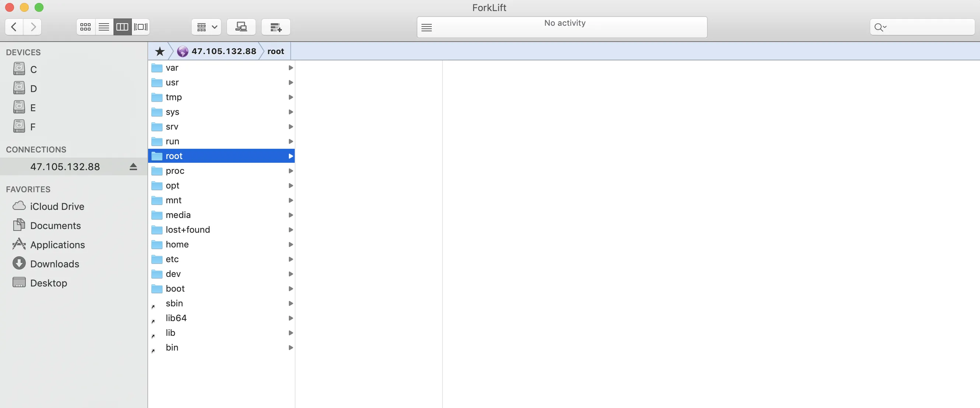Select the var folder
This screenshot has width=980, height=408.
click(x=221, y=68)
